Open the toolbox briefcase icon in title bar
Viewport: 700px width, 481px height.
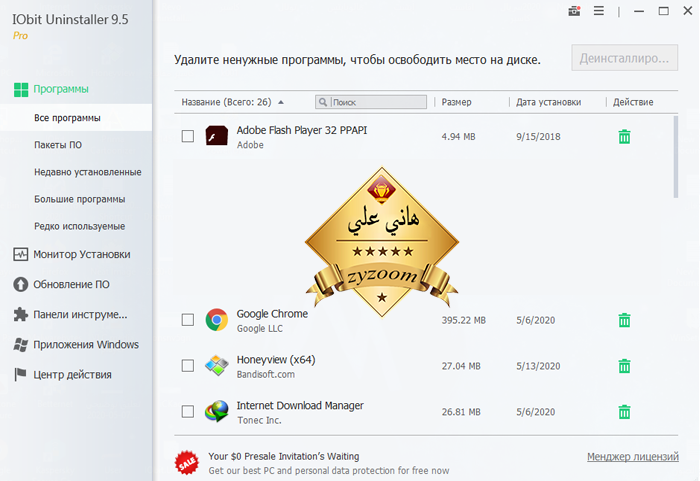pyautogui.click(x=574, y=11)
